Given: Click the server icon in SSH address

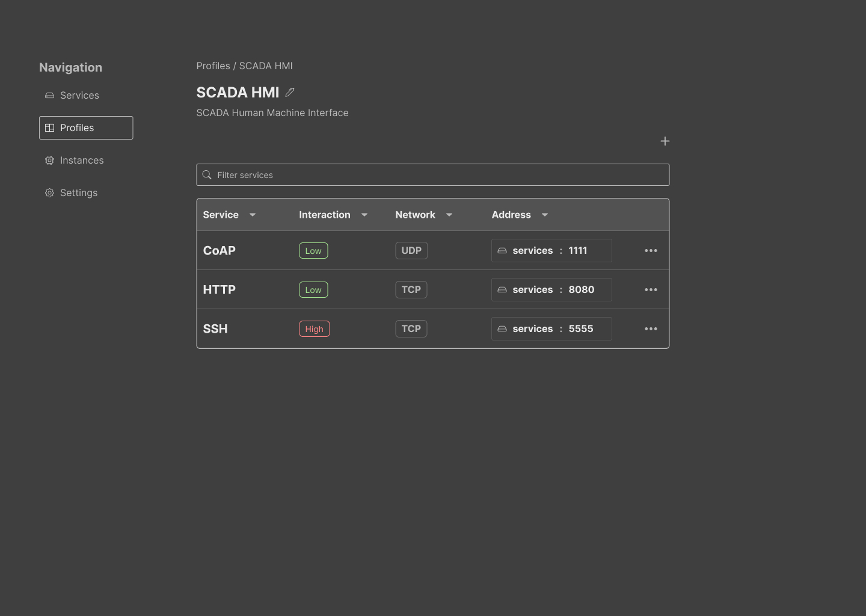Looking at the screenshot, I should (502, 329).
